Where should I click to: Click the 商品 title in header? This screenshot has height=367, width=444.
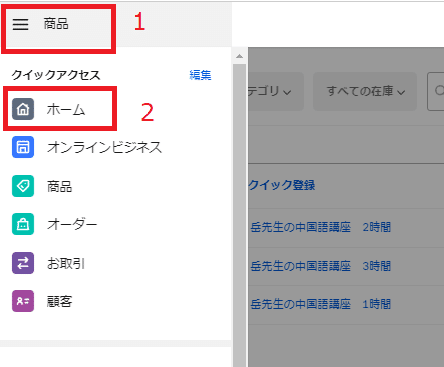pyautogui.click(x=56, y=24)
